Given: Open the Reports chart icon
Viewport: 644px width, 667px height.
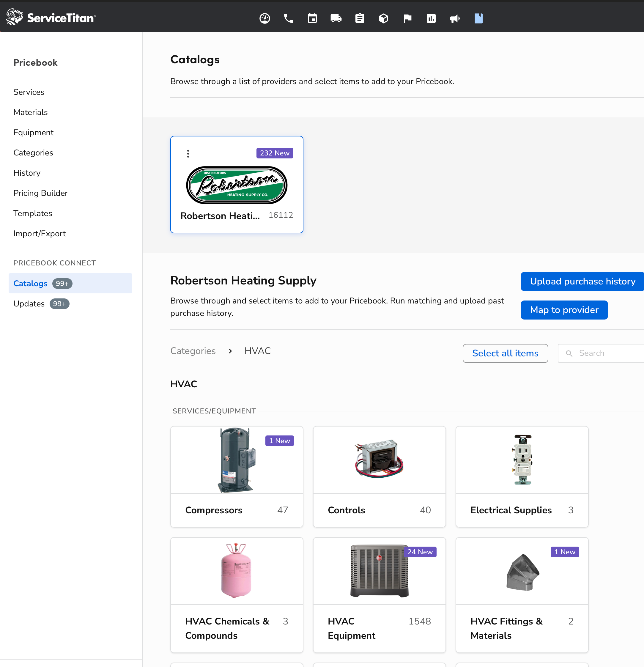Looking at the screenshot, I should 431,18.
